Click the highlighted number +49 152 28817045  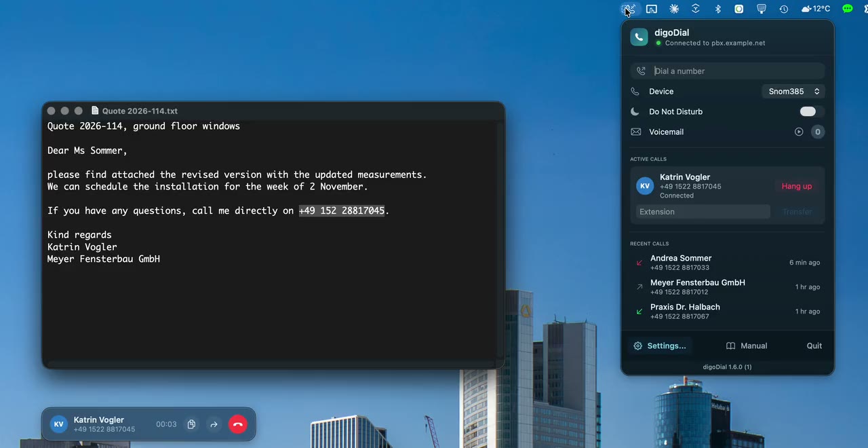342,210
